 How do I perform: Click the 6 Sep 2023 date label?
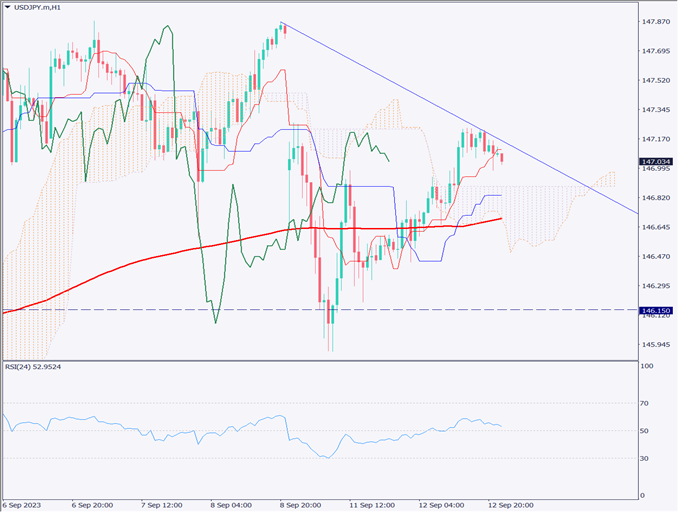pyautogui.click(x=22, y=504)
